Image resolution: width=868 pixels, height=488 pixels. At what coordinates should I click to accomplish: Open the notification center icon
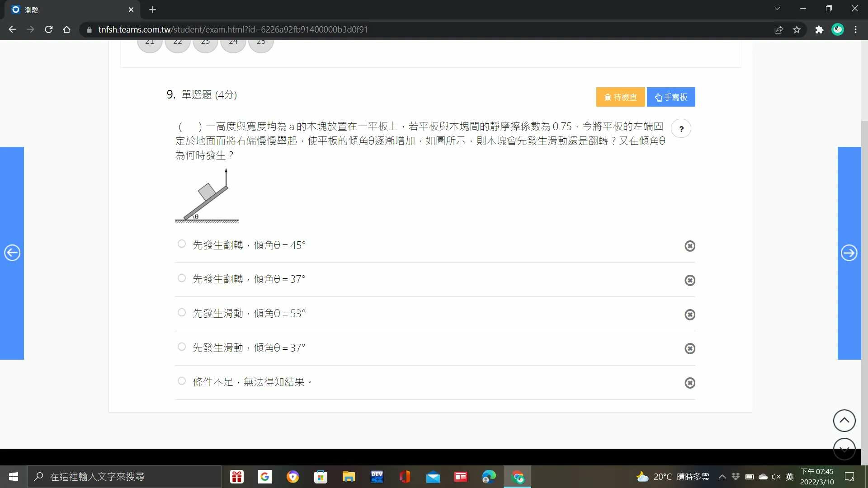(x=849, y=477)
